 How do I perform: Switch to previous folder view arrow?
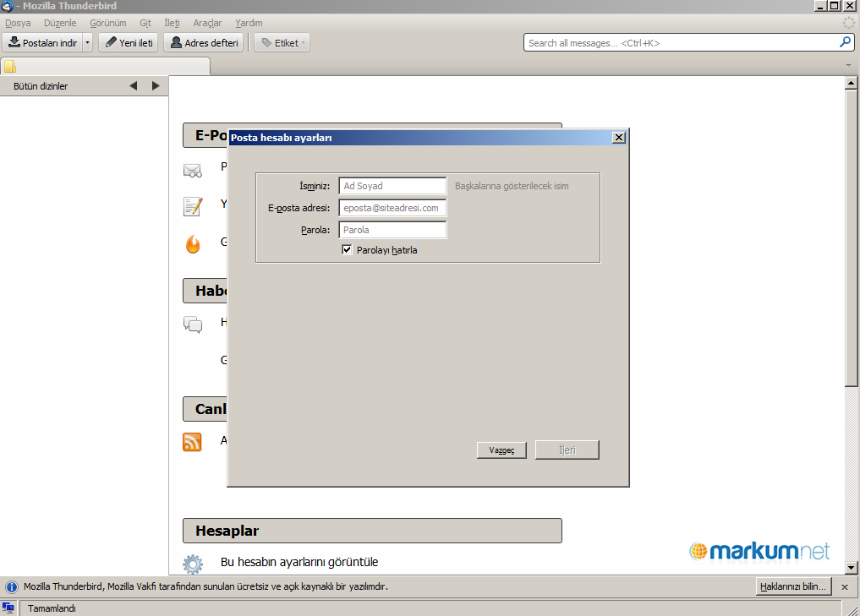(134, 86)
